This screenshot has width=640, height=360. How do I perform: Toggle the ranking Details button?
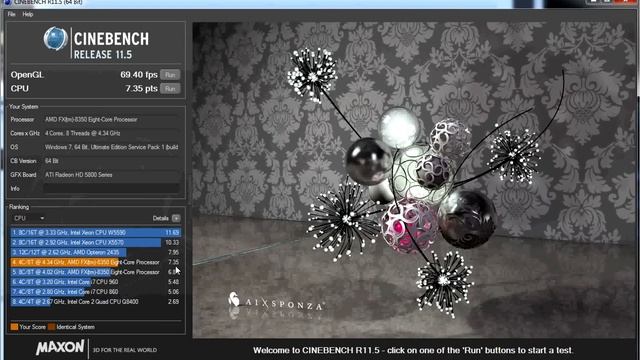(176, 218)
